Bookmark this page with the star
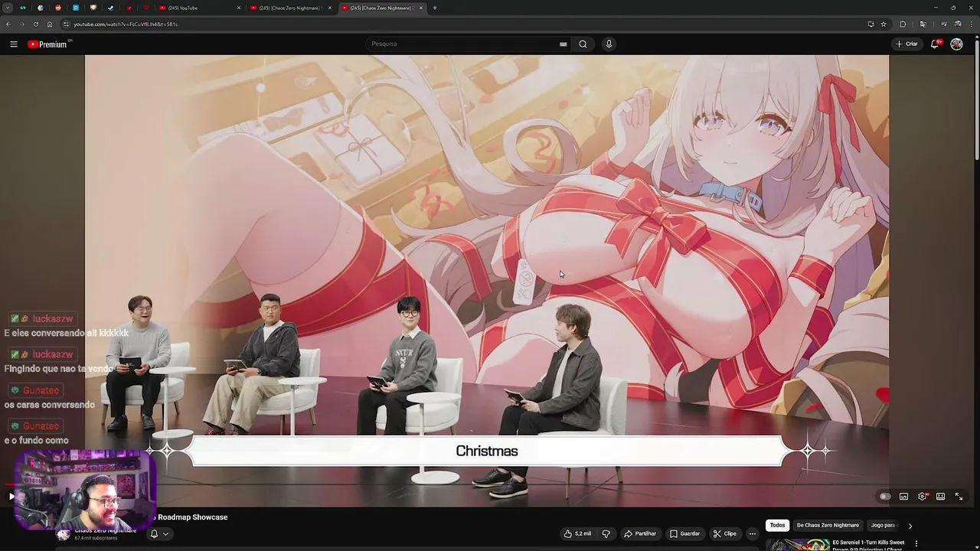Viewport: 980px width, 551px height. [x=884, y=24]
